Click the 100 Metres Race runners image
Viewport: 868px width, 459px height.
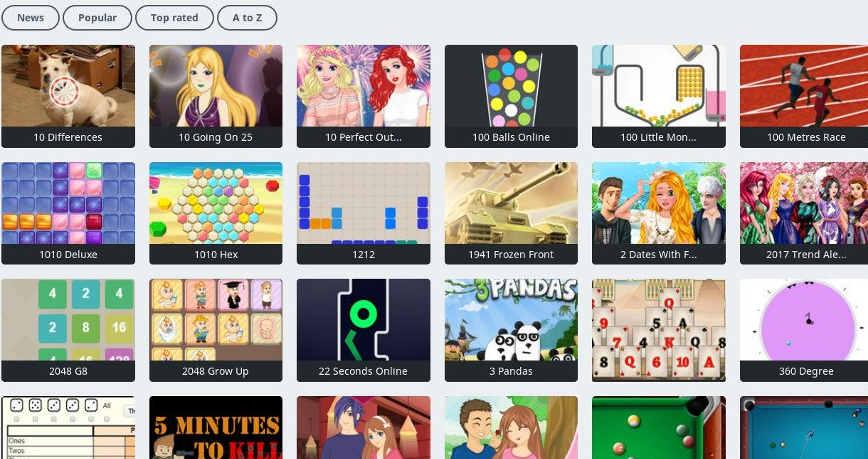[x=804, y=86]
